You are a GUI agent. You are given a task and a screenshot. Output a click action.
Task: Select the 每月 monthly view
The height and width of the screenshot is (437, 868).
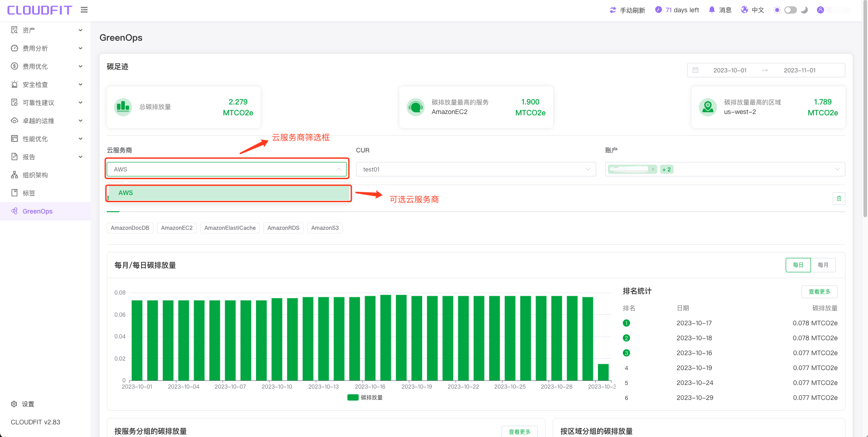(x=823, y=265)
